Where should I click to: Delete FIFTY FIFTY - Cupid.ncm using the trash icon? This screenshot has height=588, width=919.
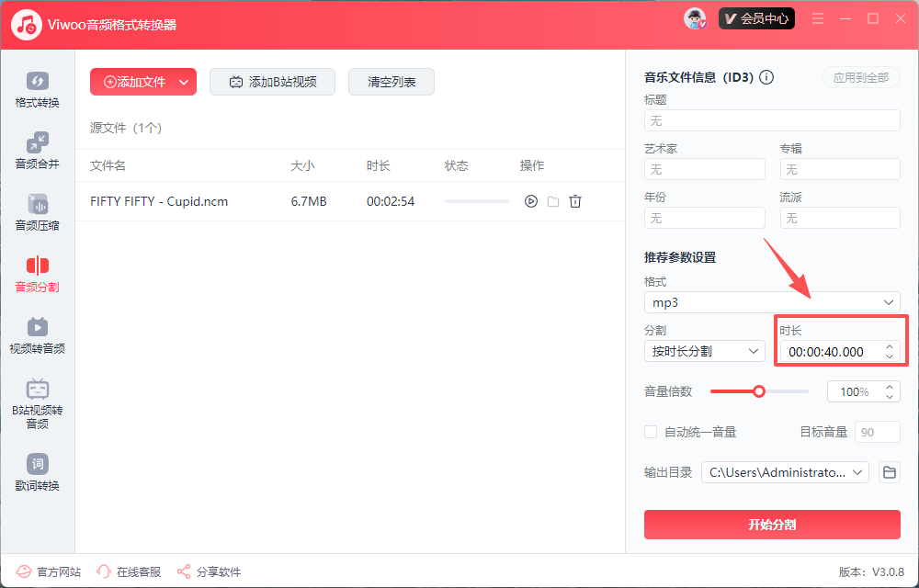pyautogui.click(x=575, y=200)
